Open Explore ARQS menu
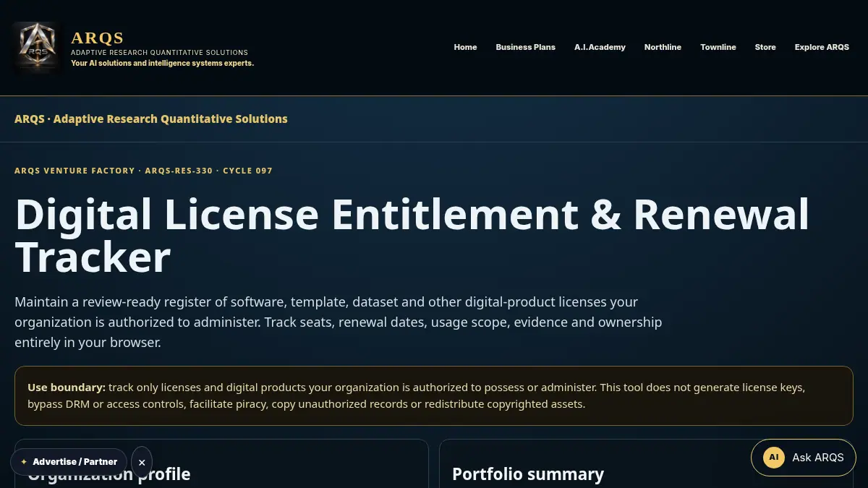The width and height of the screenshot is (868, 488). (x=822, y=47)
